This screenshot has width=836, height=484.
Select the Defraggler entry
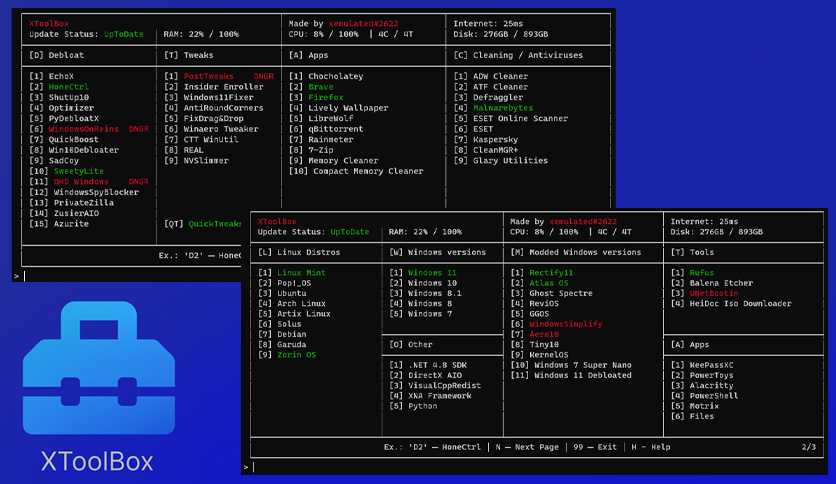[x=488, y=98]
